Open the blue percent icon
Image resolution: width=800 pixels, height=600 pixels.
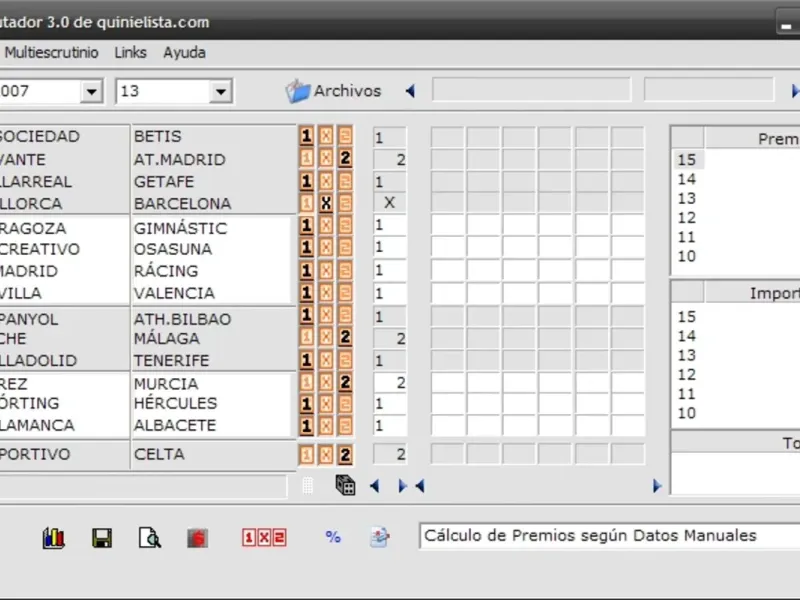[x=333, y=537]
